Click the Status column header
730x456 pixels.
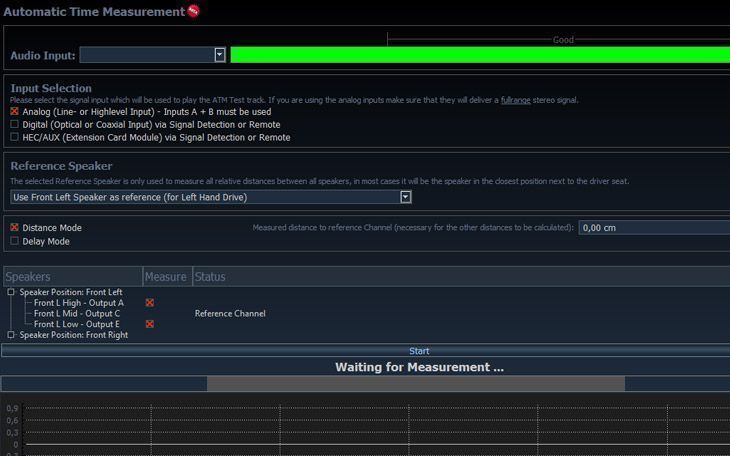[x=210, y=276]
